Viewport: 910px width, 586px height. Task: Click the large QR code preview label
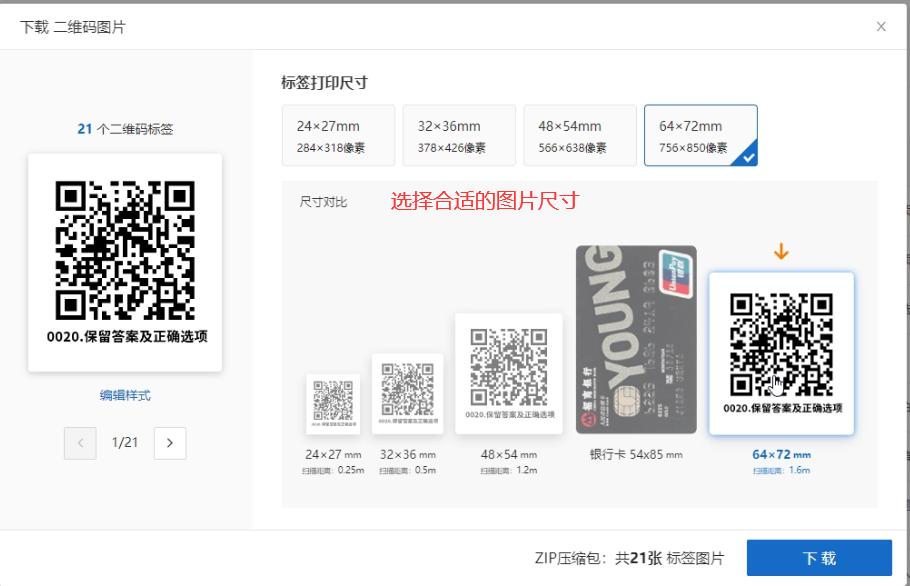tap(125, 262)
